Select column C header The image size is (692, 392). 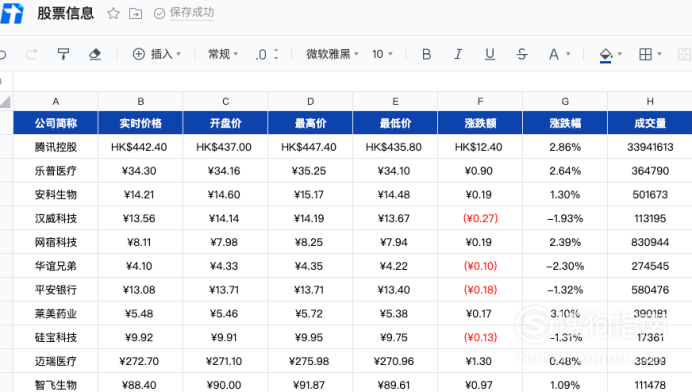(226, 102)
